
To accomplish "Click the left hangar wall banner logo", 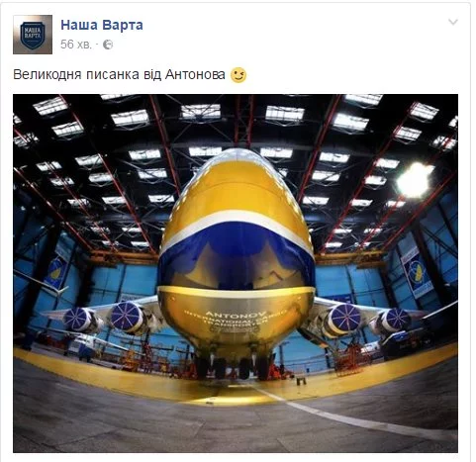I will click(x=56, y=272).
